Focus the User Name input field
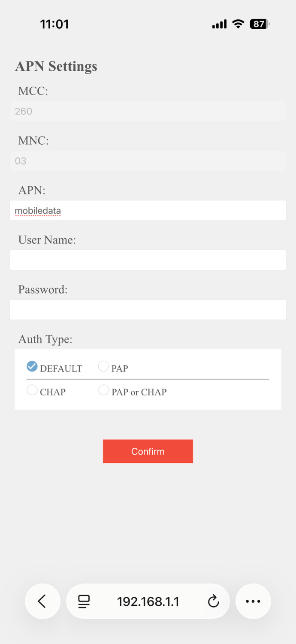 (x=148, y=260)
